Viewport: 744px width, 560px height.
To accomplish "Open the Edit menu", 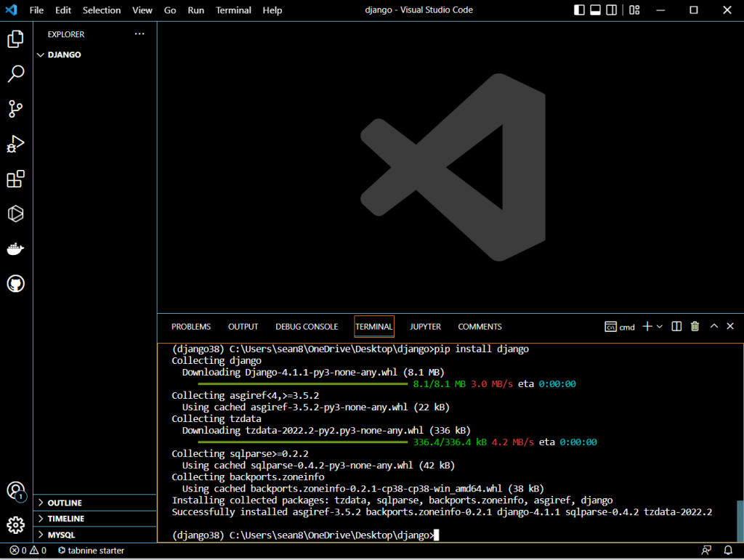I will click(63, 10).
